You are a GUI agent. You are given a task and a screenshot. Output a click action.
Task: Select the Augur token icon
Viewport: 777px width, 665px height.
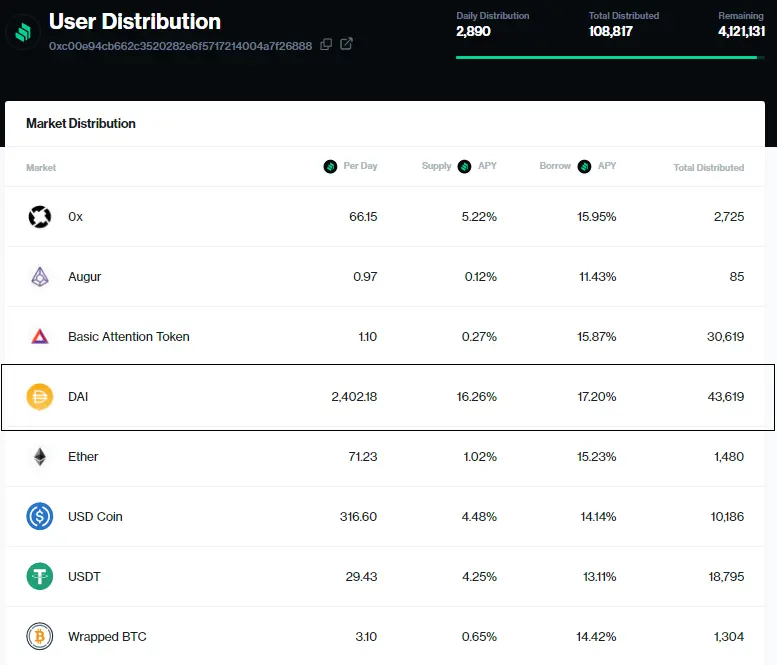[40, 277]
